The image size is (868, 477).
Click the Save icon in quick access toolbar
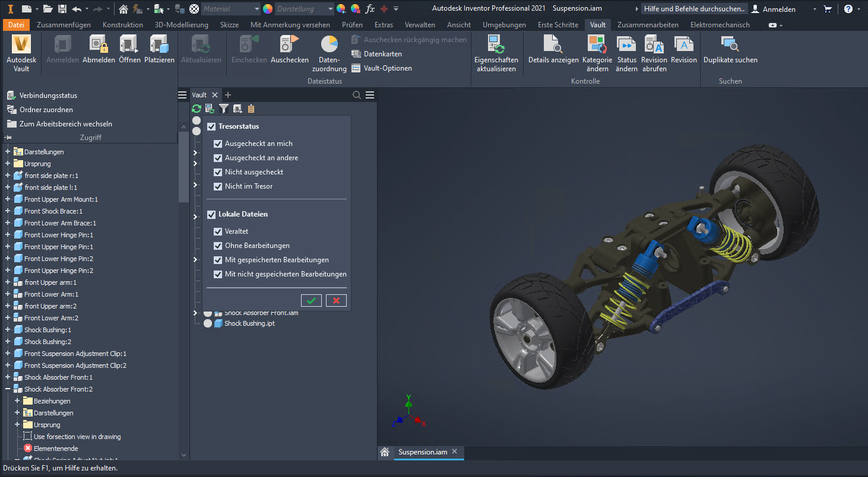tap(62, 9)
